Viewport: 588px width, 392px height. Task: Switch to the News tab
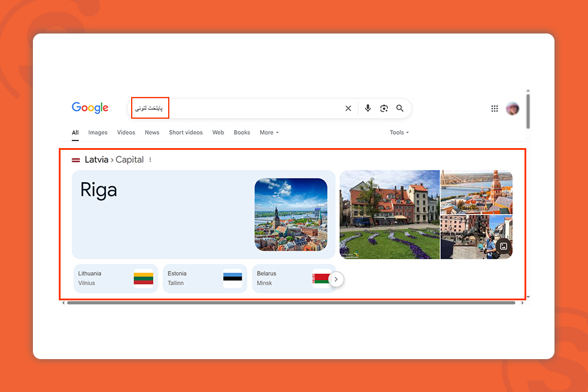click(x=152, y=133)
